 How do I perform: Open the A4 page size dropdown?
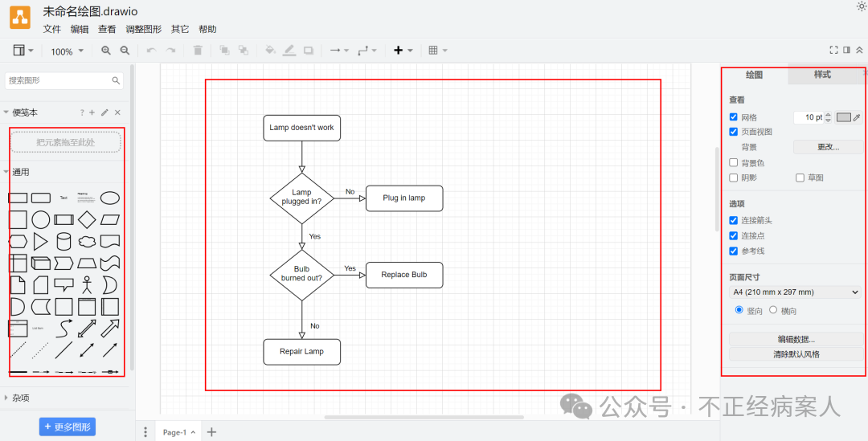click(794, 292)
